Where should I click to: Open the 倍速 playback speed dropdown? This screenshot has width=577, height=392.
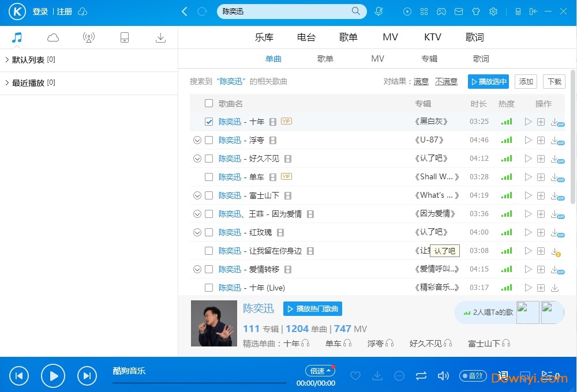coord(320,371)
